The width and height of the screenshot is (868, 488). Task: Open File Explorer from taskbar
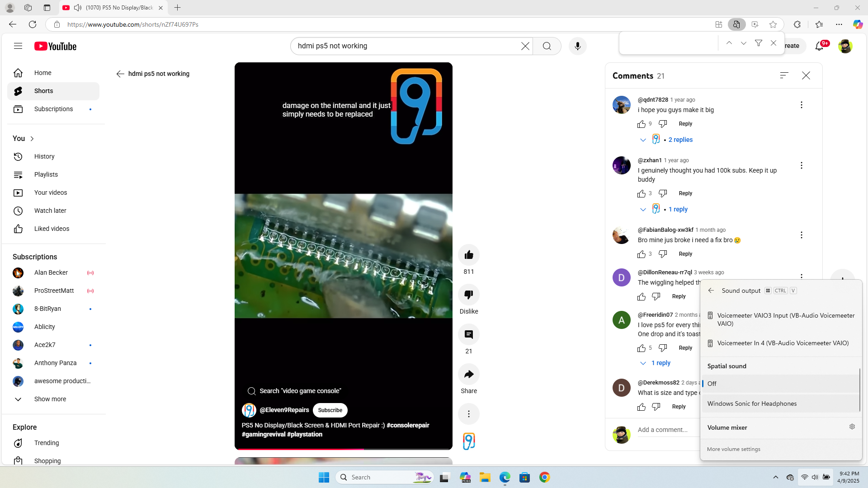pos(485,477)
